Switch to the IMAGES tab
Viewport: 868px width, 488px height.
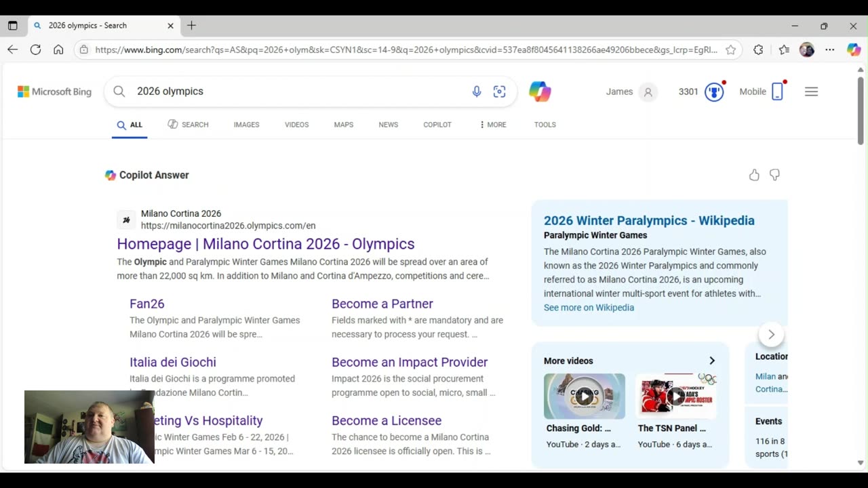tap(246, 125)
